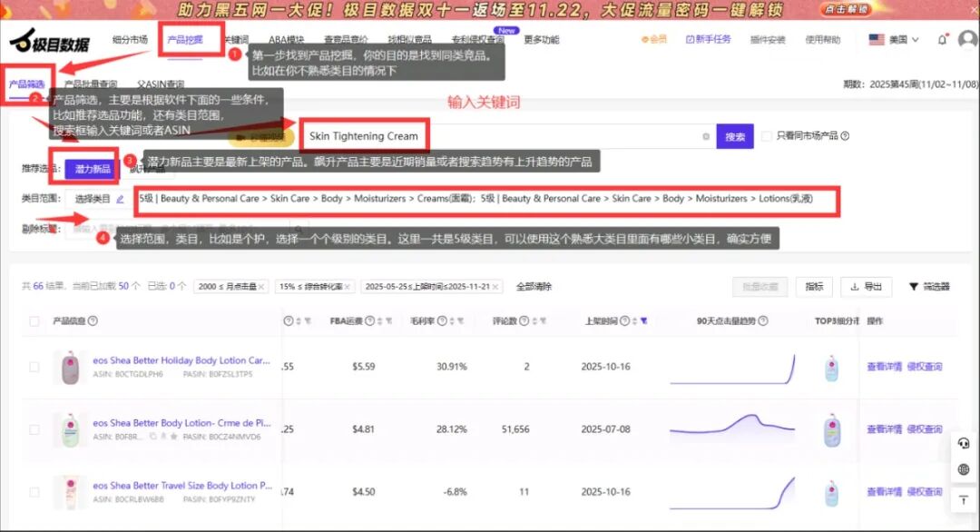Open the ABA模块 menu

pyautogui.click(x=286, y=39)
